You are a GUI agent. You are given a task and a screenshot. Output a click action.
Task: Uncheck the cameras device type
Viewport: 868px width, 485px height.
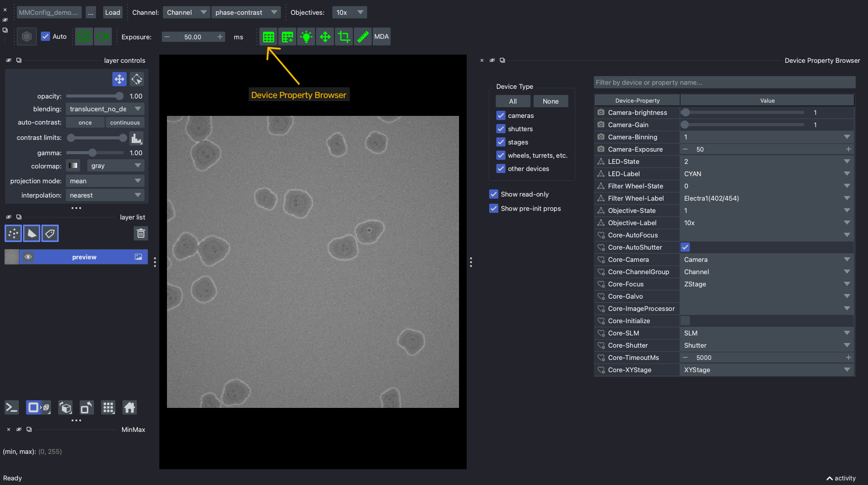[x=501, y=115]
